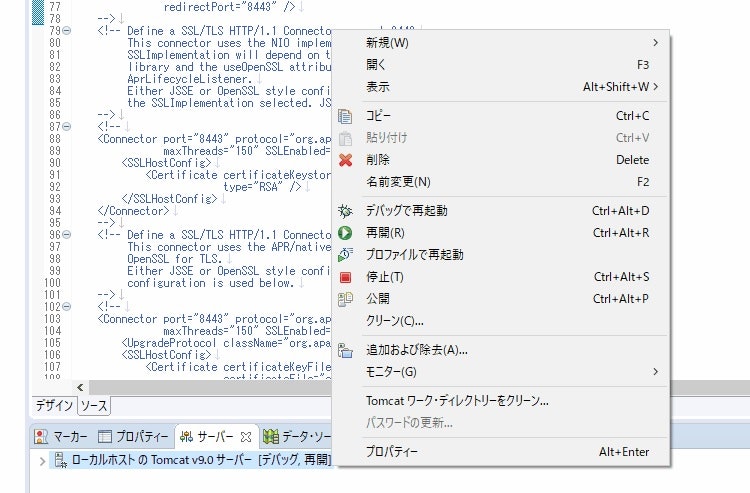Collapse the fold marker at line 96

(67, 235)
